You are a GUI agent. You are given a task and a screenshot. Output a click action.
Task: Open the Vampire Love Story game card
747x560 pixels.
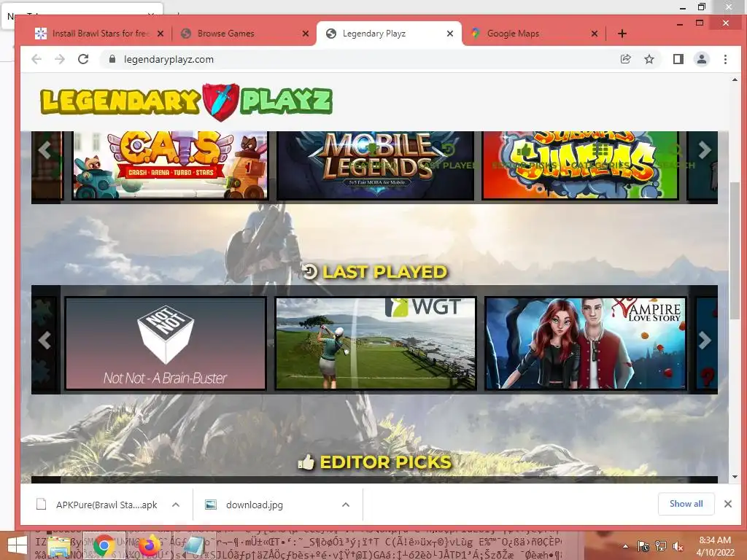(x=586, y=343)
